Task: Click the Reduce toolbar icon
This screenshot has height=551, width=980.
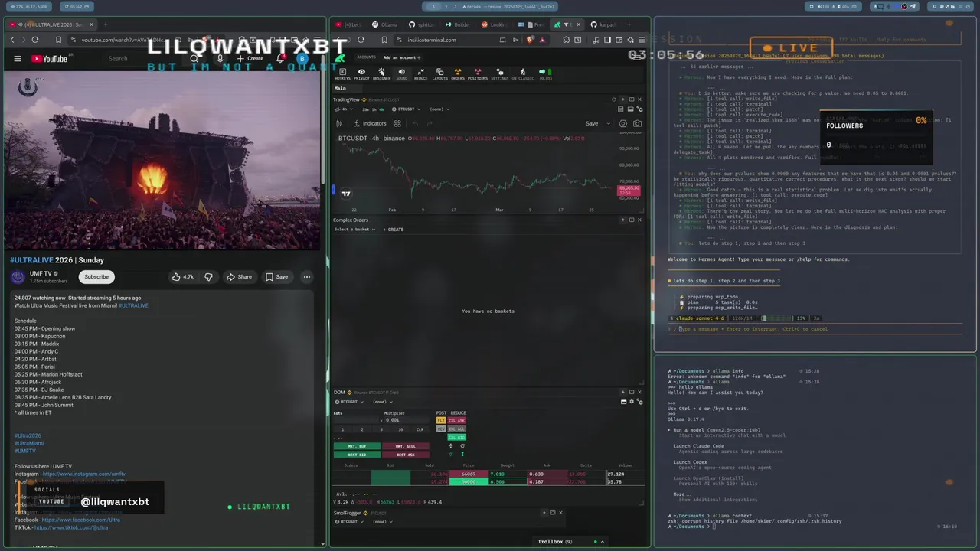Action: (420, 74)
